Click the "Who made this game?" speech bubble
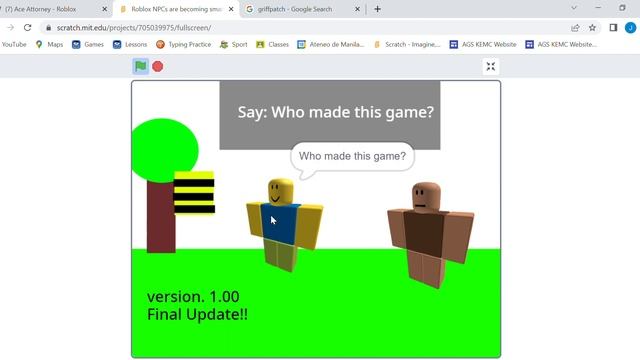This screenshot has width=640, height=360. 352,157
